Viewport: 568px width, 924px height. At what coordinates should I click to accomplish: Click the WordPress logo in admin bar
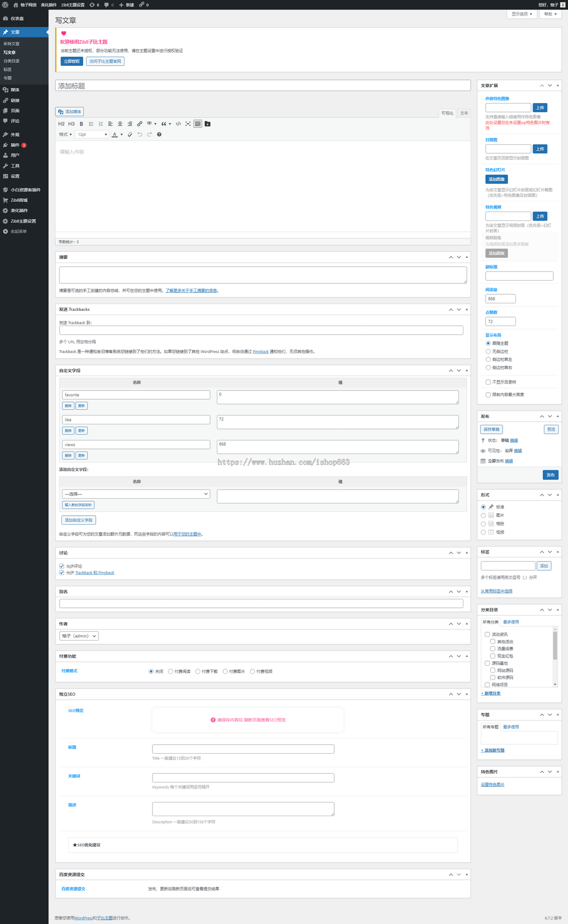coord(5,5)
